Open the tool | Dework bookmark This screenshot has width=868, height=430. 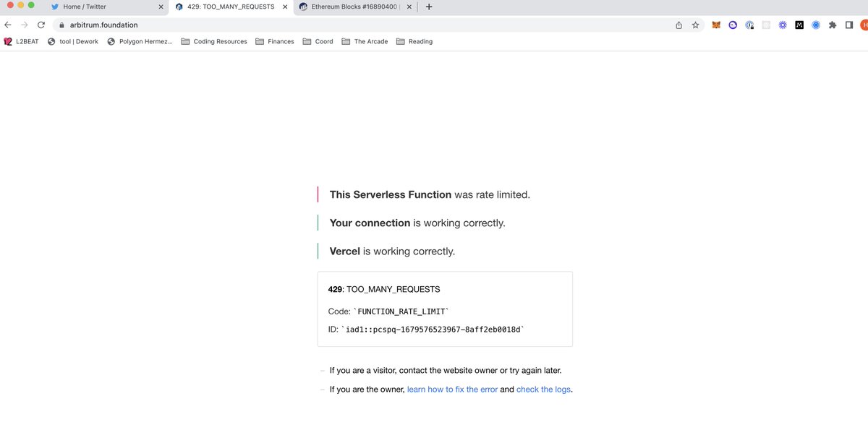(x=72, y=41)
